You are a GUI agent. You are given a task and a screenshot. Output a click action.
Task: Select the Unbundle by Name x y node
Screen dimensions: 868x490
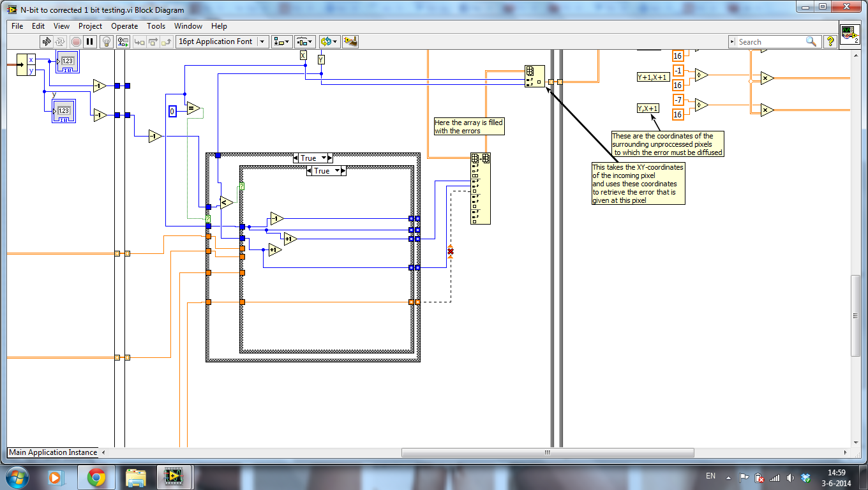26,64
